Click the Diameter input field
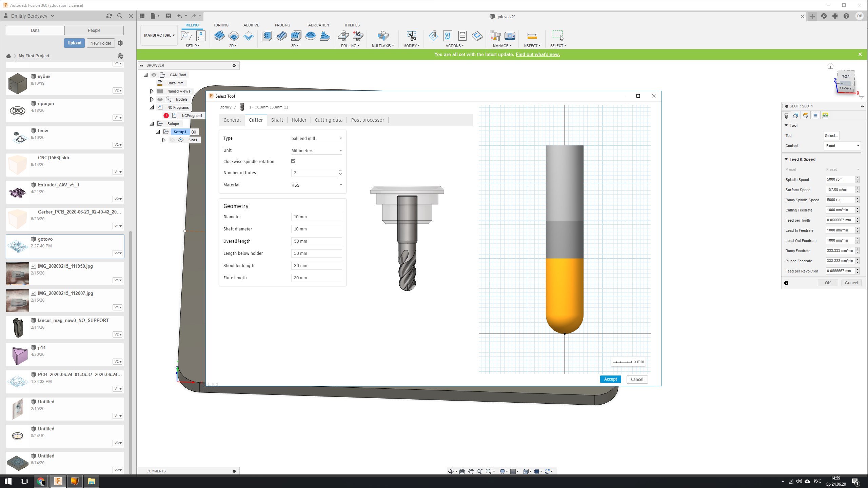 316,217
